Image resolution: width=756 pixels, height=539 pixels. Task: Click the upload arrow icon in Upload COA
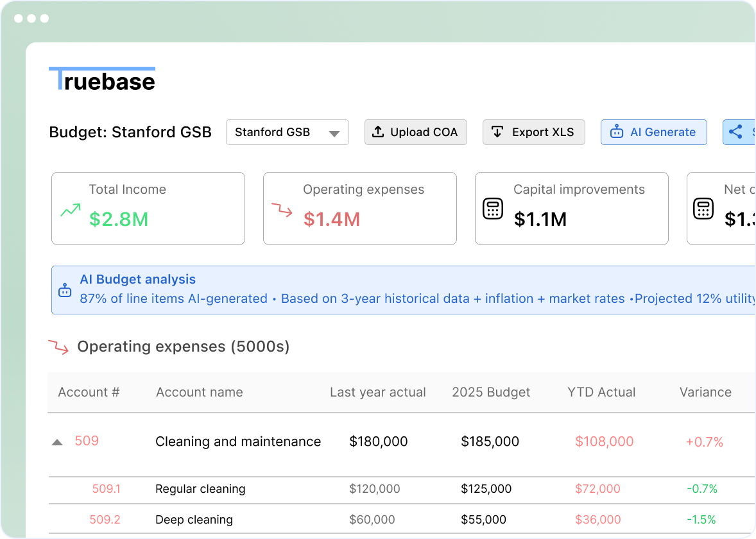click(x=378, y=132)
